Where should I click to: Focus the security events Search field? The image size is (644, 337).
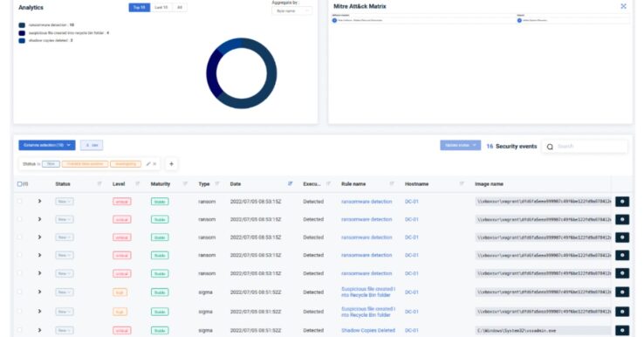point(585,147)
